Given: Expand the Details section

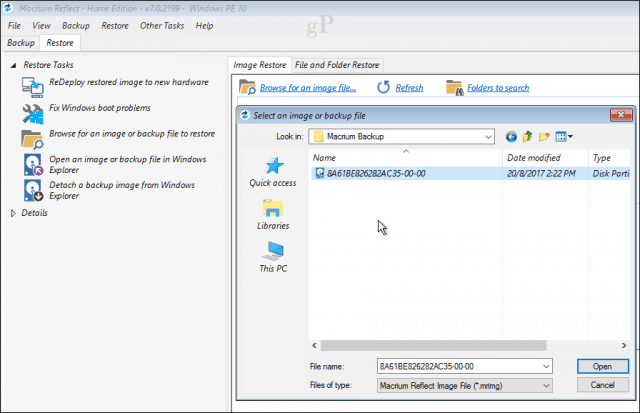Looking at the screenshot, I should 13,213.
